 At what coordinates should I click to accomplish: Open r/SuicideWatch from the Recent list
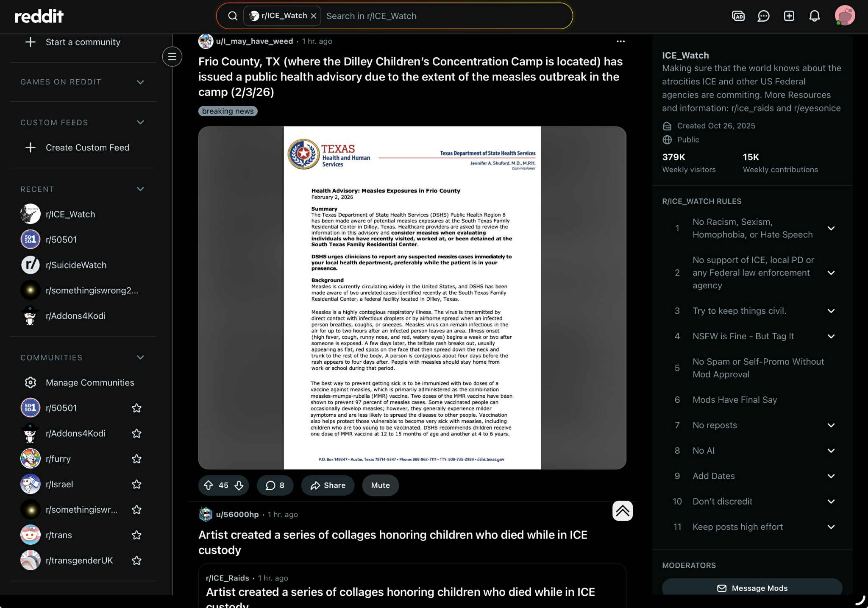point(76,265)
